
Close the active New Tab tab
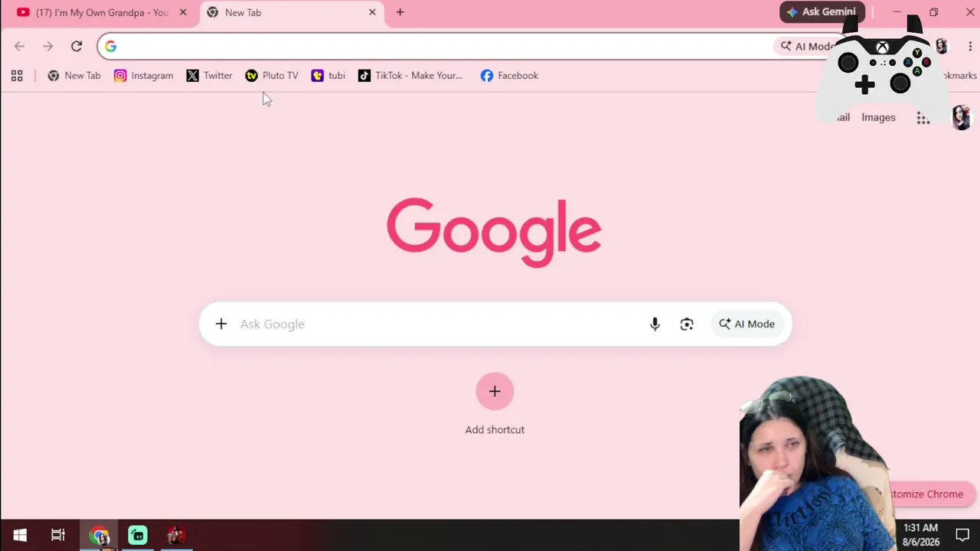click(372, 12)
